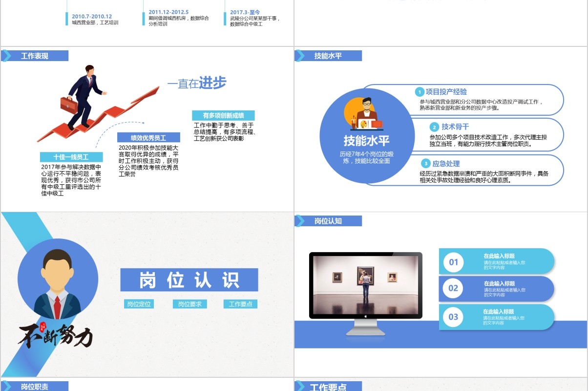Click the chevron icon beside 岗位认知 header

(299, 221)
